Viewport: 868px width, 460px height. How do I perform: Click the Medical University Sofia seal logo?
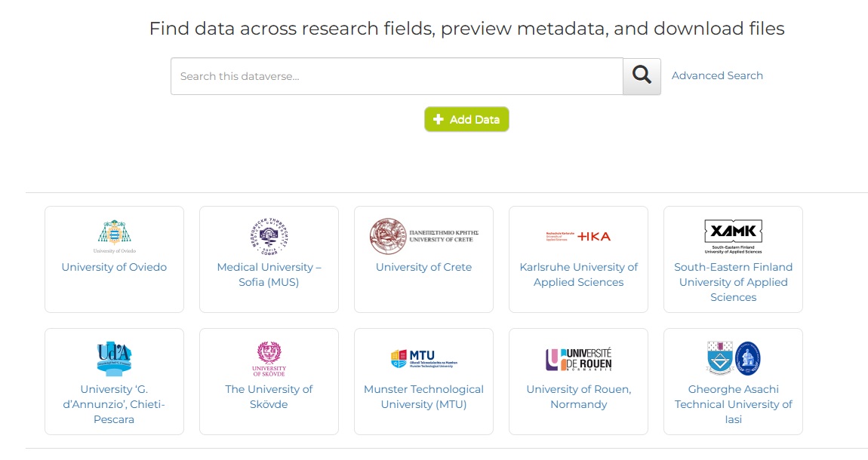269,236
